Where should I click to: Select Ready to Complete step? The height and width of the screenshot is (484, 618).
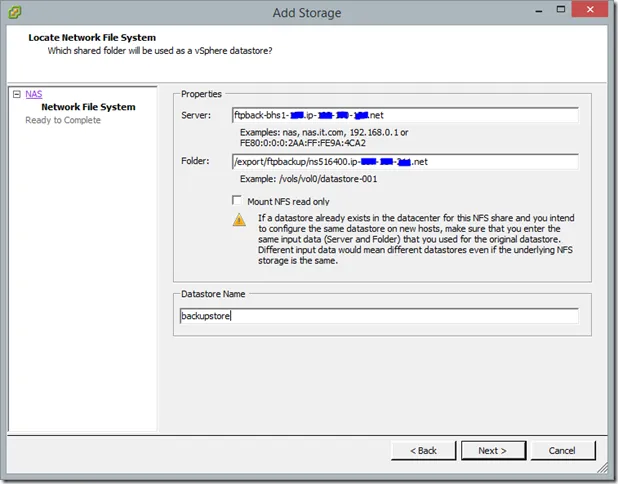pyautogui.click(x=63, y=120)
